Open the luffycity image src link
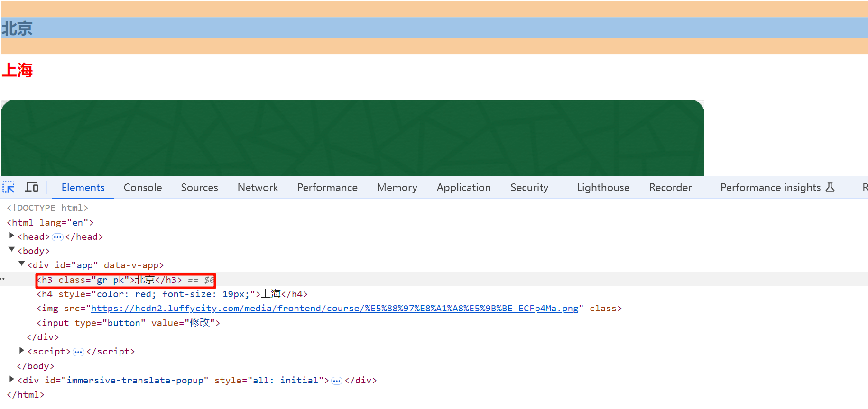 [334, 309]
